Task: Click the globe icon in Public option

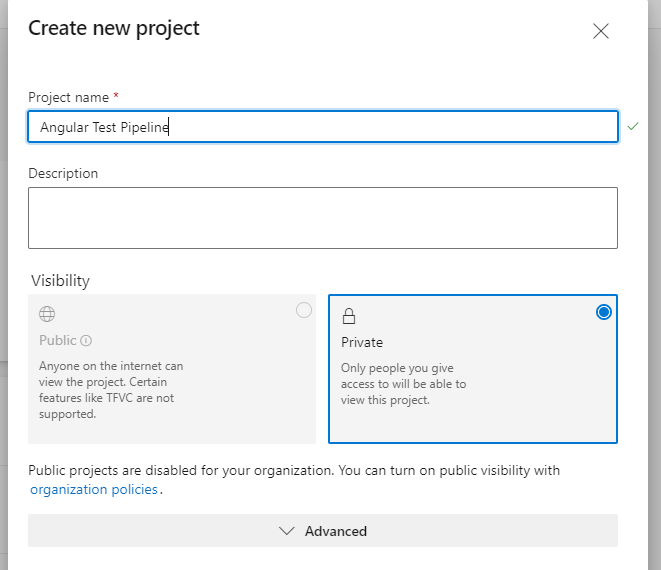Action: tap(46, 314)
